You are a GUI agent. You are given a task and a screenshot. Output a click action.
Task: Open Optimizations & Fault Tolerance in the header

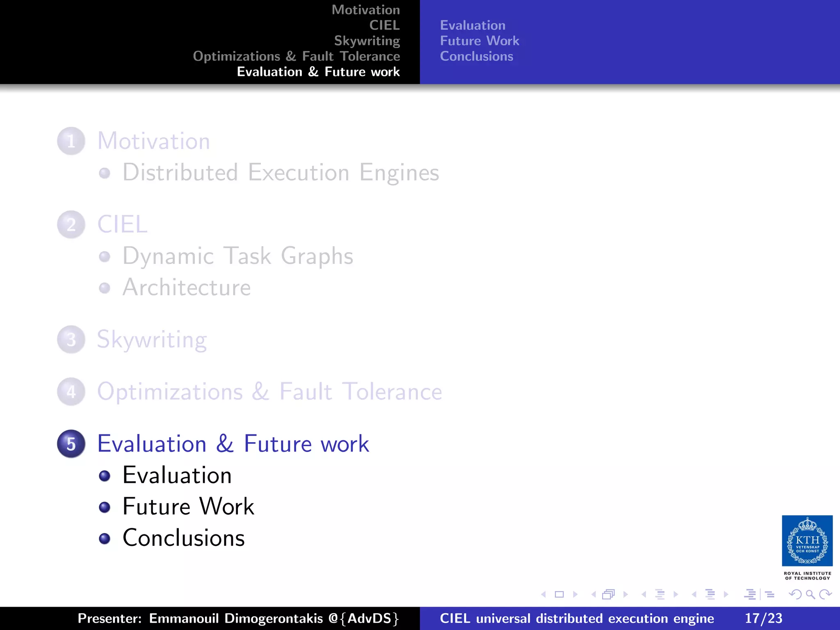297,56
